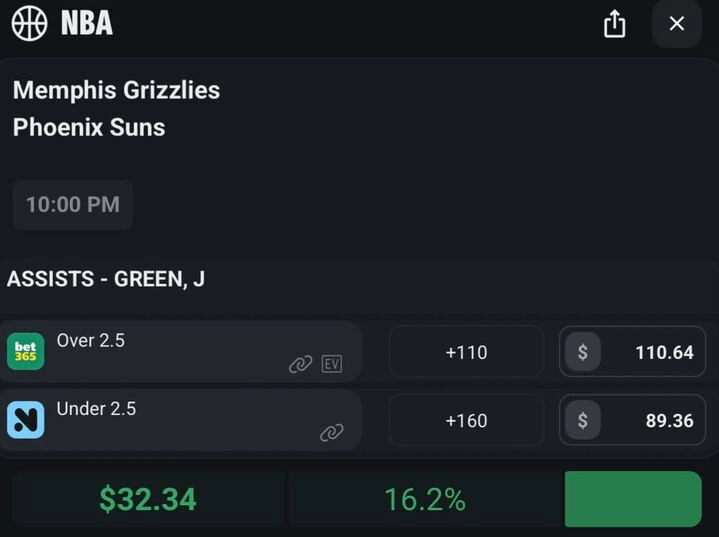This screenshot has height=537, width=719.
Task: Open link icon for Over 2.5
Action: [300, 365]
